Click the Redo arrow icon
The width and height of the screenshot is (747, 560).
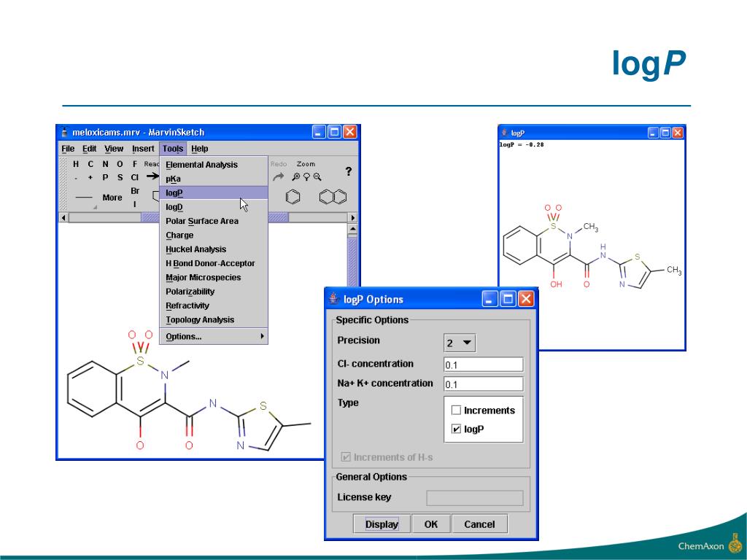coord(278,177)
